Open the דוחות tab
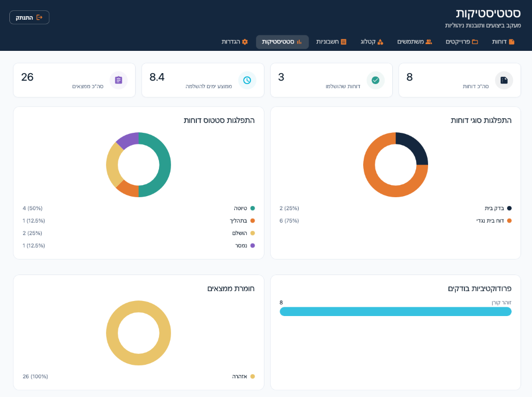 pyautogui.click(x=503, y=42)
